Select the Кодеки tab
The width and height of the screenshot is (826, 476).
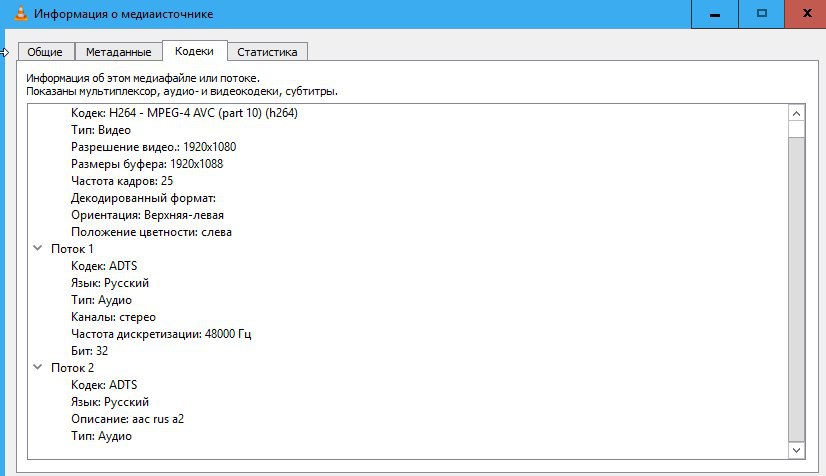point(194,51)
